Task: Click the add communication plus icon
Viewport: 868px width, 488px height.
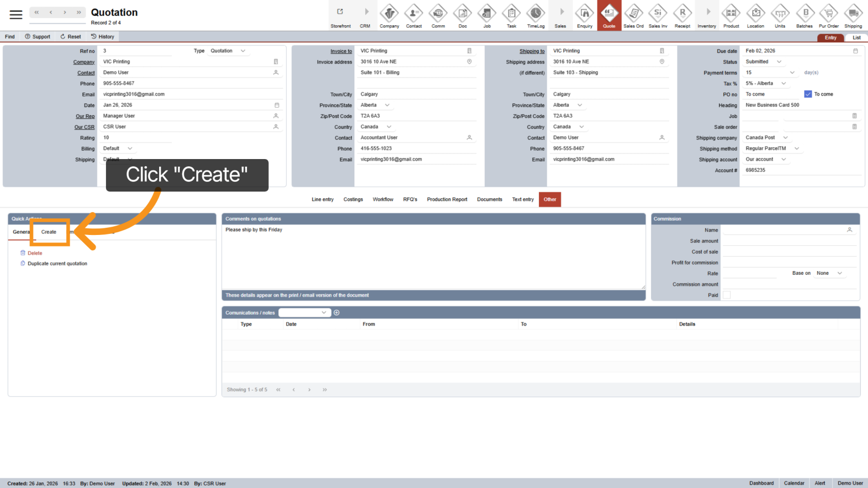Action: [x=337, y=312]
